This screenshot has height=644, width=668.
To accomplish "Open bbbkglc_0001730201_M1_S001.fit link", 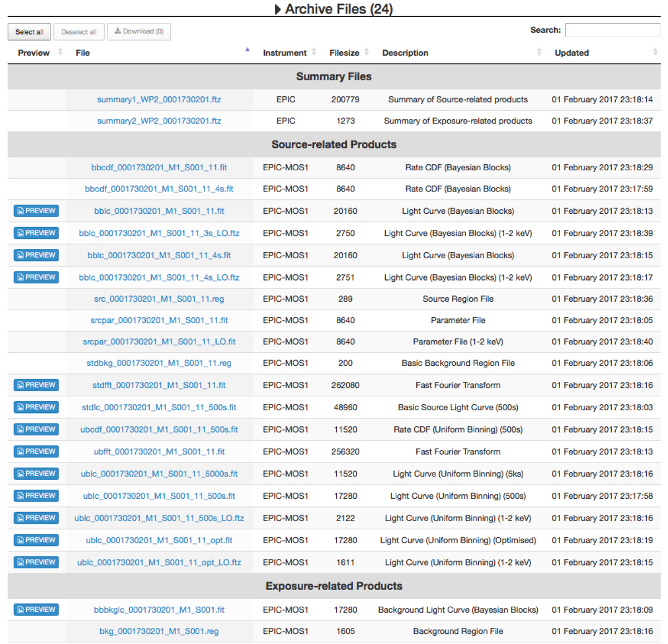I will coord(159,610).
